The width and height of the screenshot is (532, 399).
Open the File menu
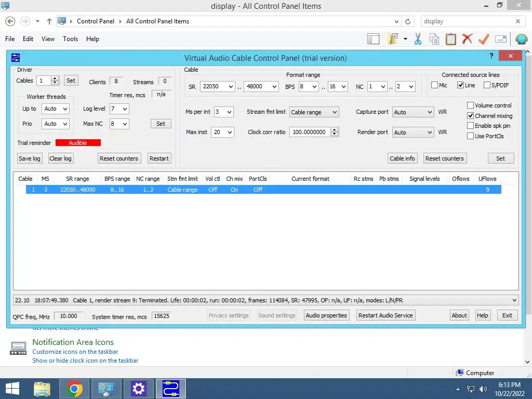pos(10,39)
